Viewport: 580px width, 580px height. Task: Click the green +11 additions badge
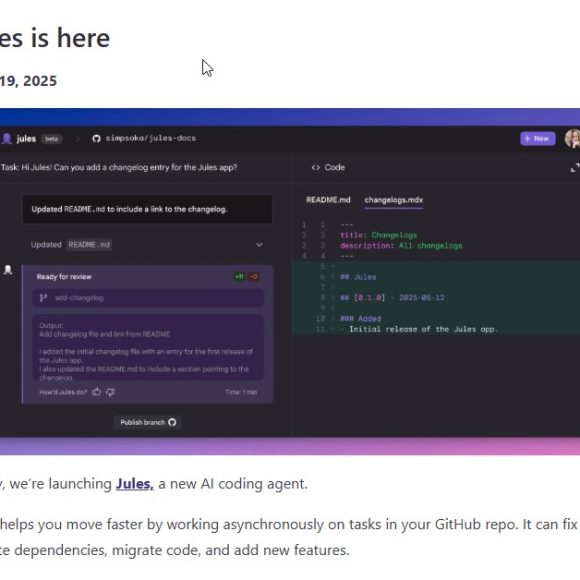[x=239, y=277]
